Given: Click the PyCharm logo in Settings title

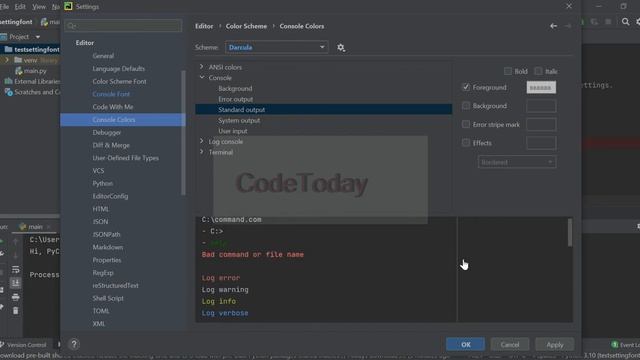Looking at the screenshot, I should tap(68, 6).
